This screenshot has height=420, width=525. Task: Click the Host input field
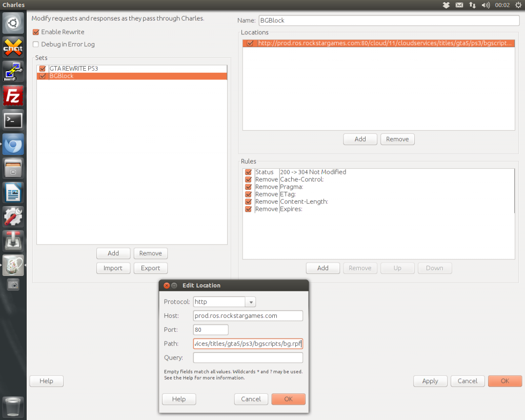248,316
